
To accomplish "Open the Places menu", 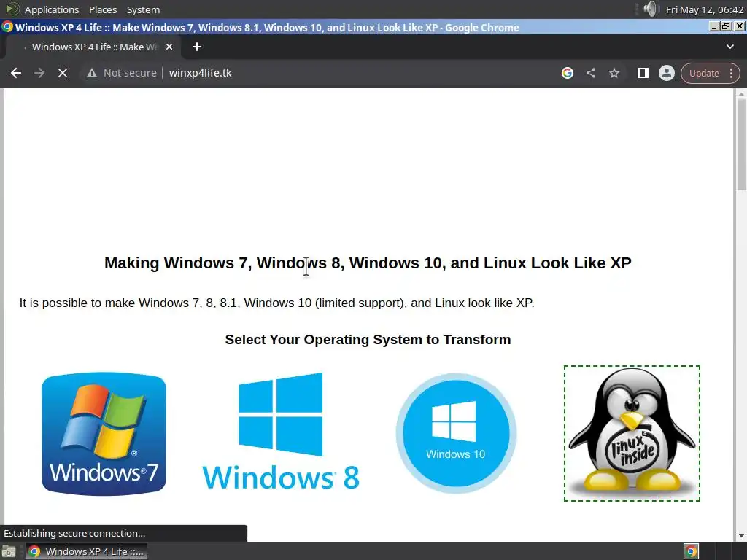I will pos(102,9).
